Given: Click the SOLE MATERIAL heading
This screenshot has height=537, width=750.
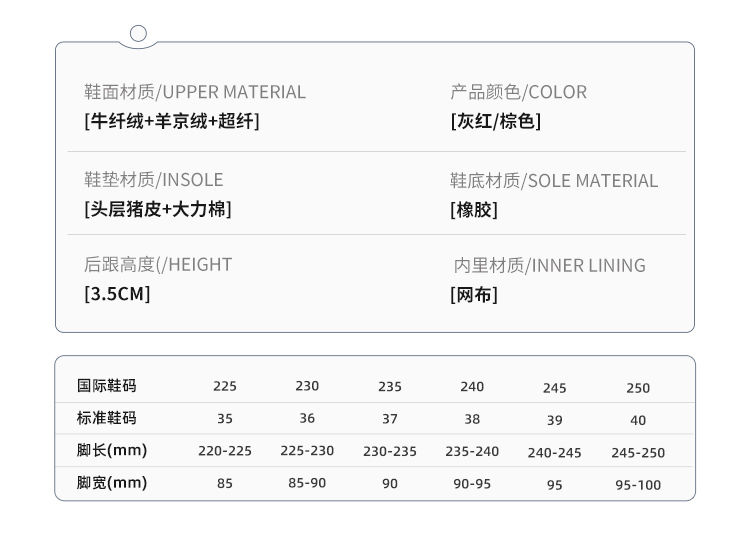Looking at the screenshot, I should (x=554, y=181).
